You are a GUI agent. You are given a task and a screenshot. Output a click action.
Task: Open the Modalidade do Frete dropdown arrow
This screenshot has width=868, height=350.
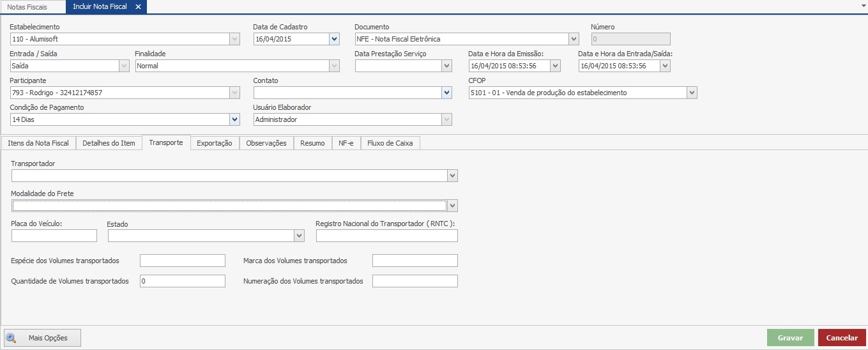point(452,205)
